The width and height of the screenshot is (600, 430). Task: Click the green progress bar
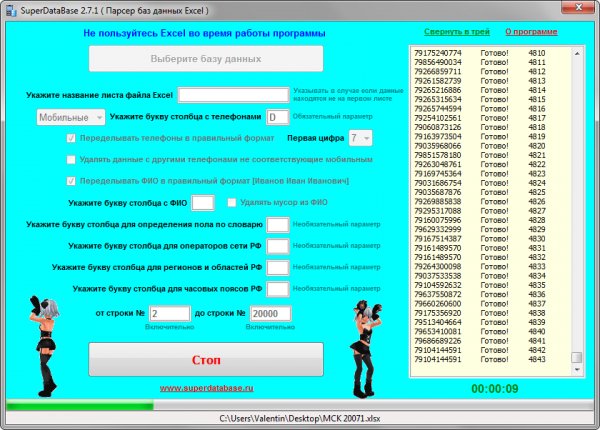pos(300,406)
